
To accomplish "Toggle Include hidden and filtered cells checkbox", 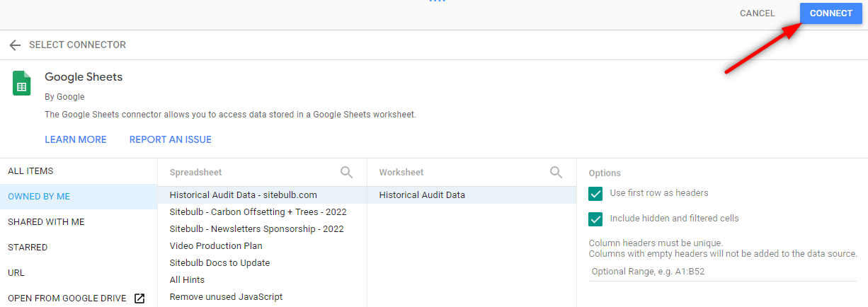I will coord(595,219).
